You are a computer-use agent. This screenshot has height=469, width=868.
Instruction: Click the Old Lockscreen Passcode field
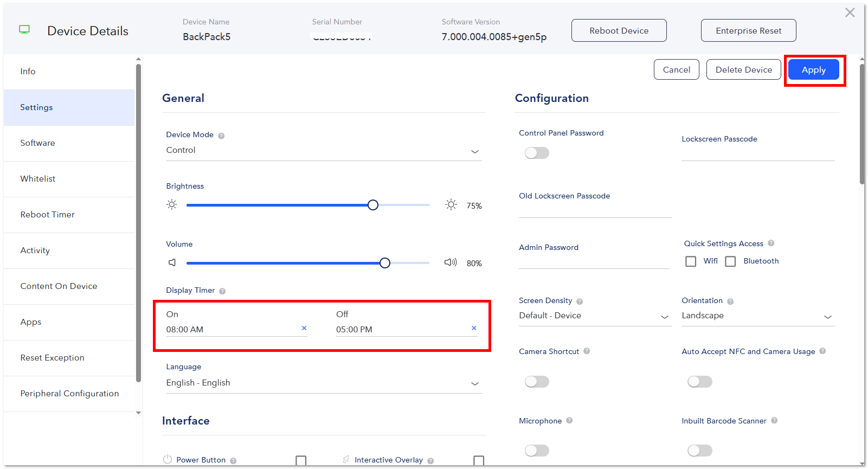[595, 210]
